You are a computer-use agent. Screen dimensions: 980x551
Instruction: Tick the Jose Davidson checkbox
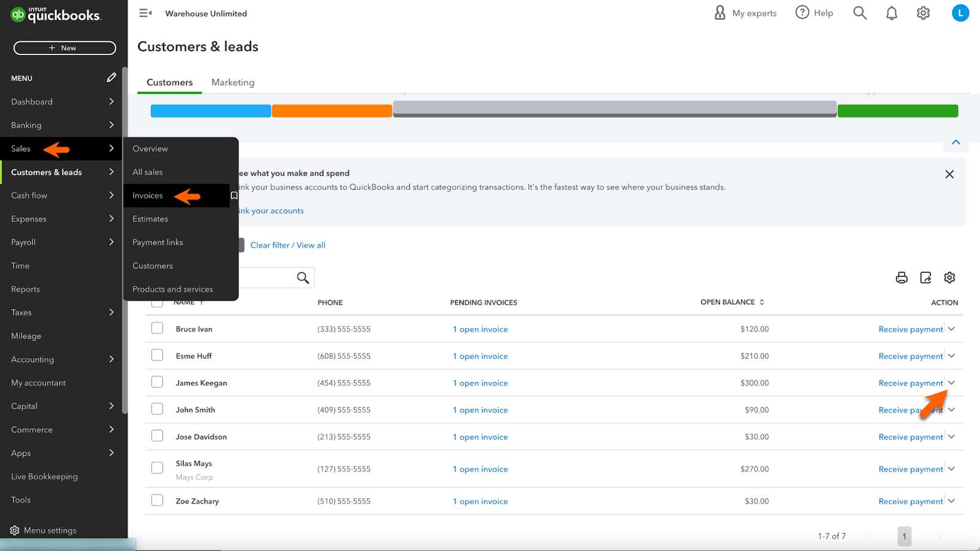[x=157, y=436]
